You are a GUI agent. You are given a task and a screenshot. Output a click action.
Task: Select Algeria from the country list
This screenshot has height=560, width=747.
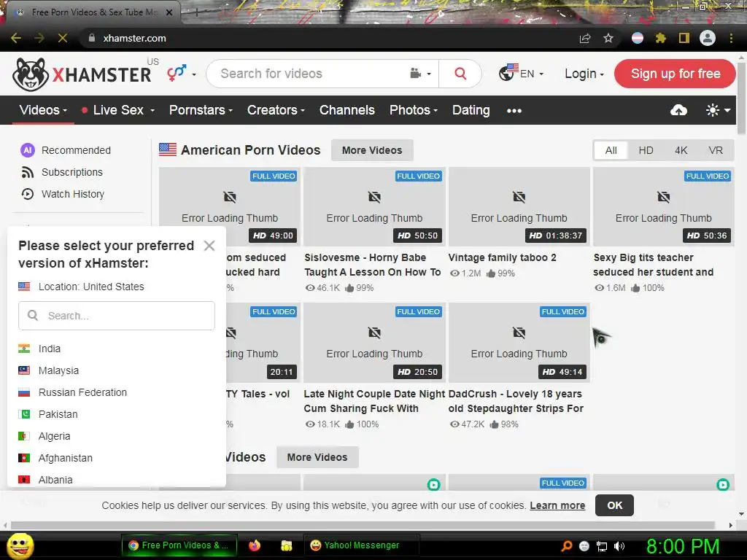point(44,436)
